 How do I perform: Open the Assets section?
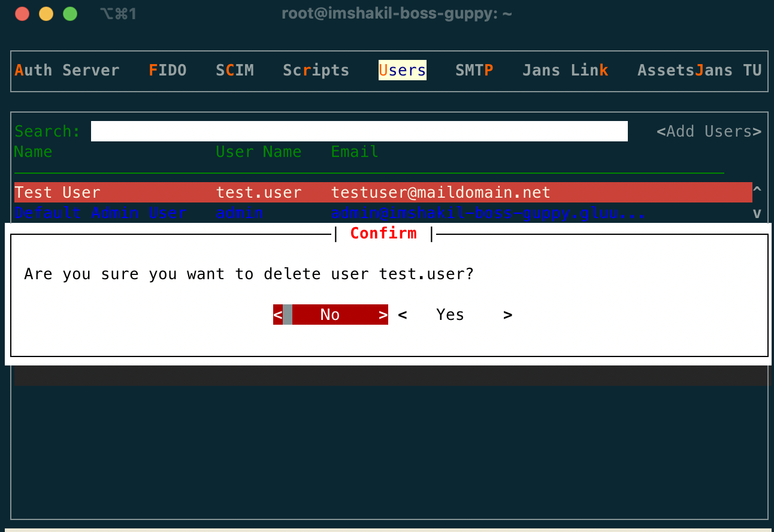tap(666, 70)
